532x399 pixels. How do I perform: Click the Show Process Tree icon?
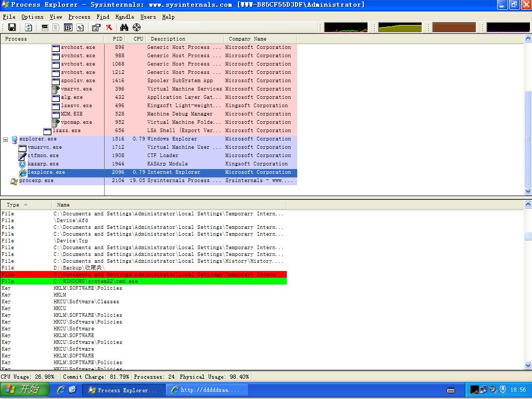[x=56, y=28]
